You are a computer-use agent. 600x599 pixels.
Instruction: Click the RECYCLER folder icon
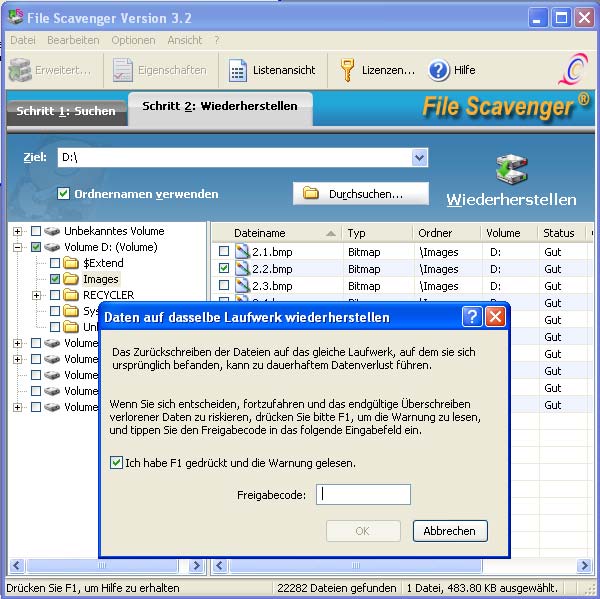point(71,295)
